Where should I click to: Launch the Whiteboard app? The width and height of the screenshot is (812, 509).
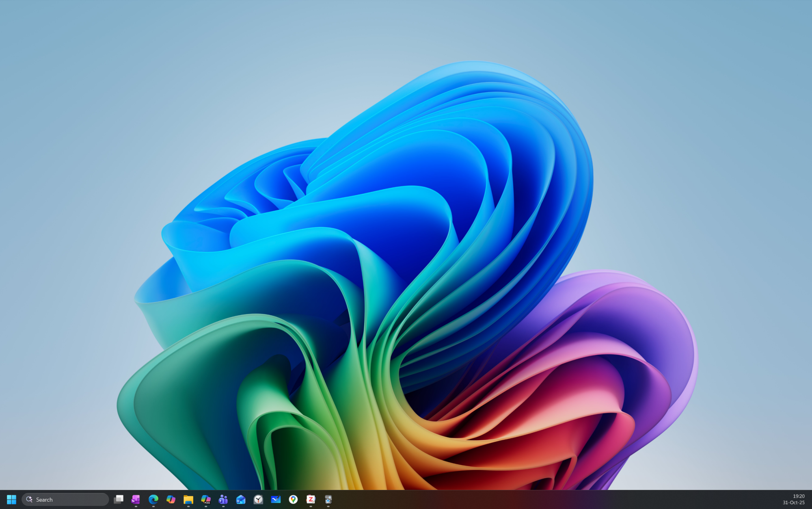[x=276, y=499]
